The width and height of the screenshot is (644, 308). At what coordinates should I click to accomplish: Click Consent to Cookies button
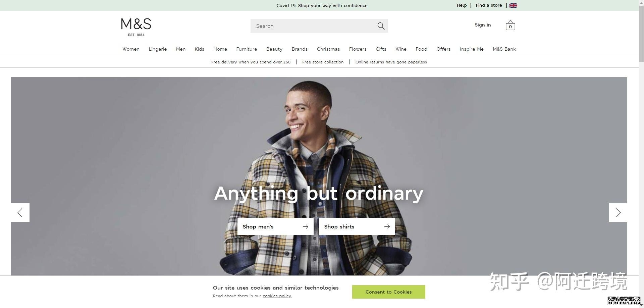click(x=388, y=292)
